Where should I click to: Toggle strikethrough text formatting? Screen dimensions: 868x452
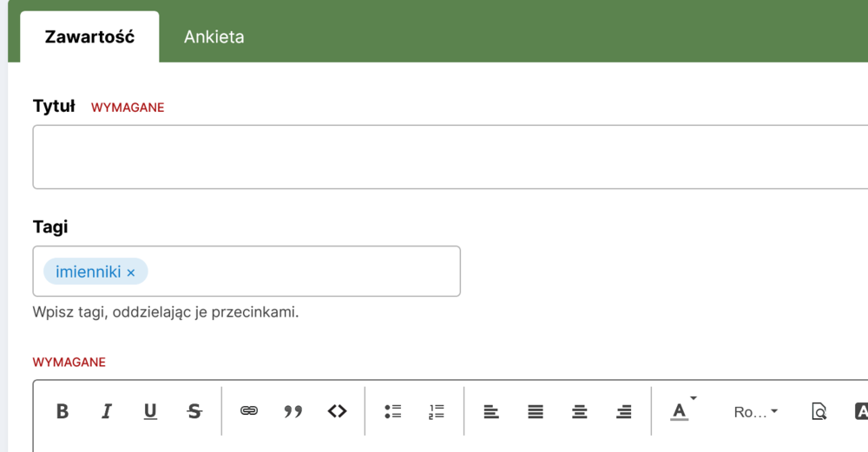coord(194,411)
